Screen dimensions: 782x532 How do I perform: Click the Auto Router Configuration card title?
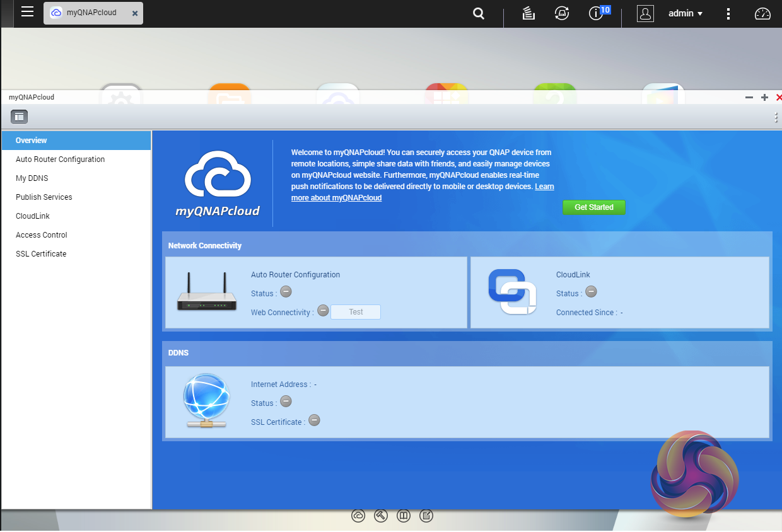295,275
